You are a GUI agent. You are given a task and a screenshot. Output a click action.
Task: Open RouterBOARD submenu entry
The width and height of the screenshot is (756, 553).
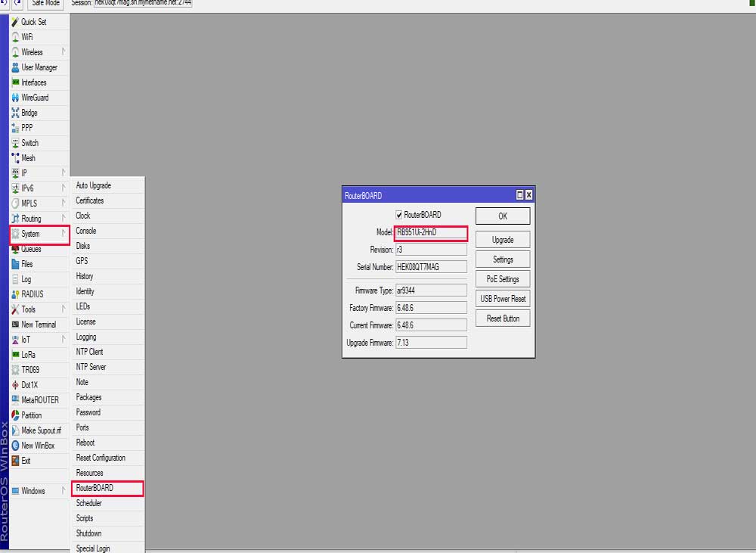108,488
